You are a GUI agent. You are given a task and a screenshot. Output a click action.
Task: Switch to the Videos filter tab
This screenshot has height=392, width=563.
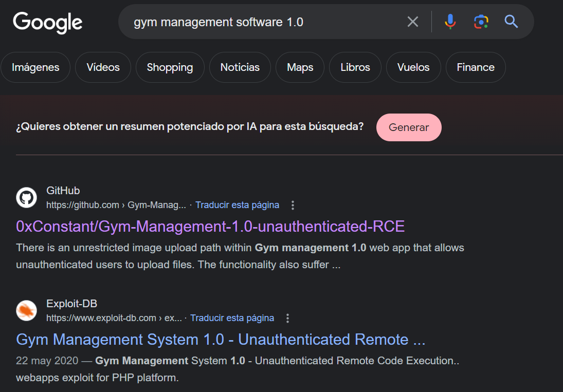pos(103,67)
